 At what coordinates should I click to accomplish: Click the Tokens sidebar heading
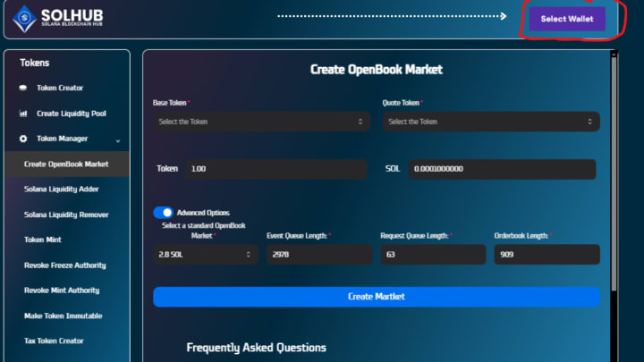coord(35,63)
